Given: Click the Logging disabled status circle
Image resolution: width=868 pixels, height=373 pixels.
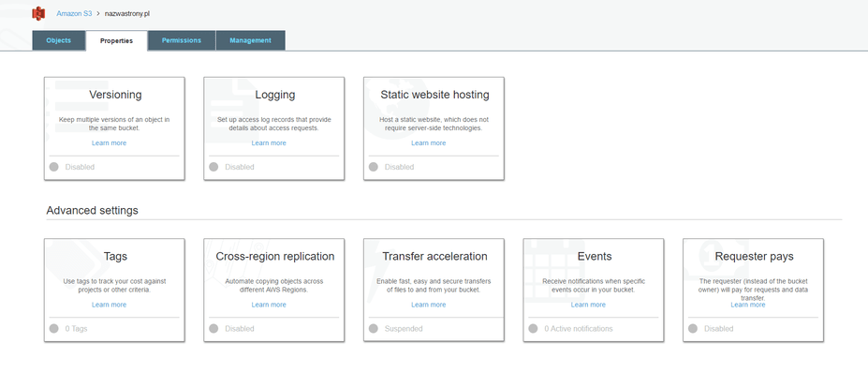Looking at the screenshot, I should click(213, 167).
